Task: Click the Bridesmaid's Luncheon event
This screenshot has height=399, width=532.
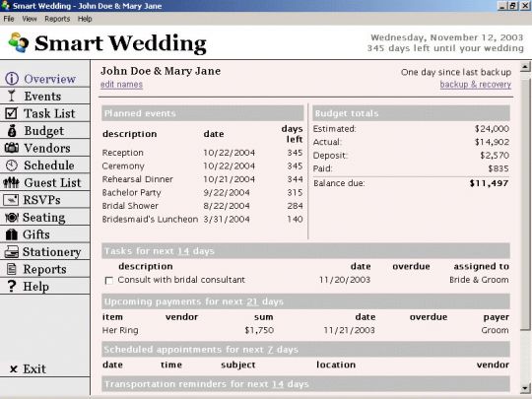Action: (x=202, y=219)
